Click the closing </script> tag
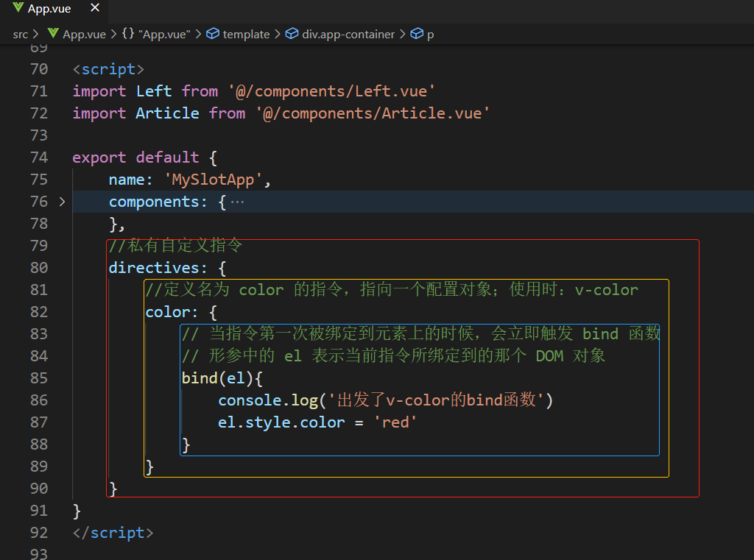 (113, 533)
